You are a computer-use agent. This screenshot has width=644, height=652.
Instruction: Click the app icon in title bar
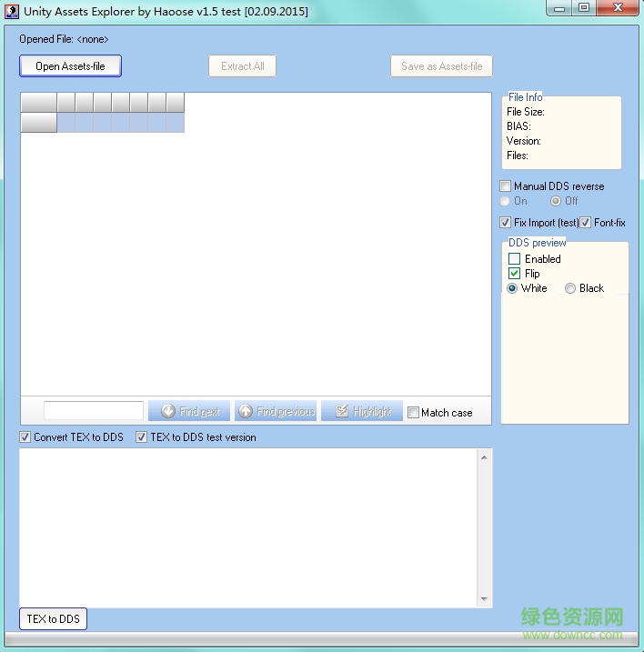[x=11, y=11]
